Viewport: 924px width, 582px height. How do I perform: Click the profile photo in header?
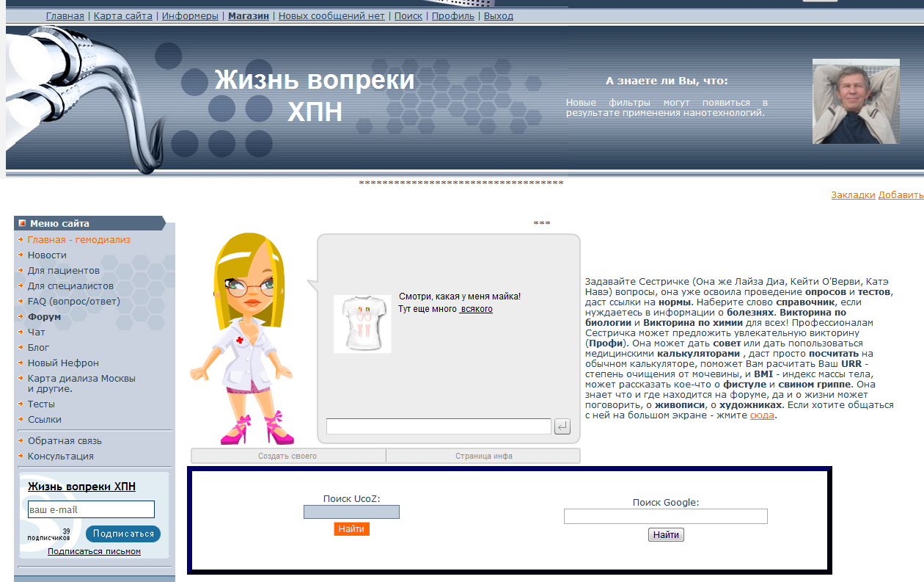point(855,101)
